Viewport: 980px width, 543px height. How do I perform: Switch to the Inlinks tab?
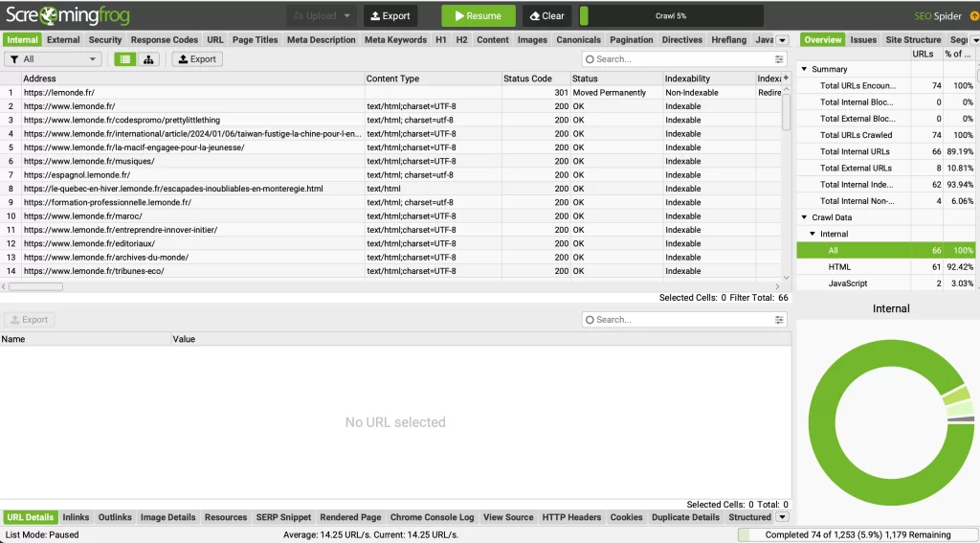[x=76, y=517]
